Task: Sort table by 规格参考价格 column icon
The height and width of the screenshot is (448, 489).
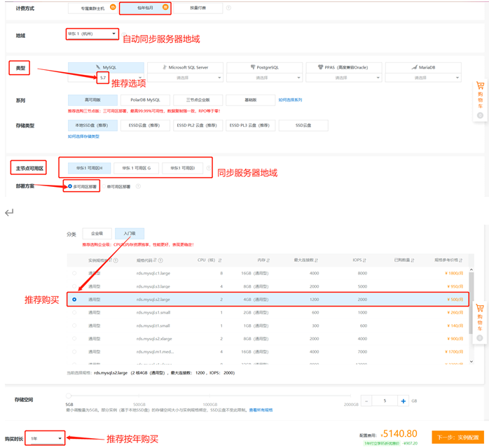Action: click(x=460, y=260)
